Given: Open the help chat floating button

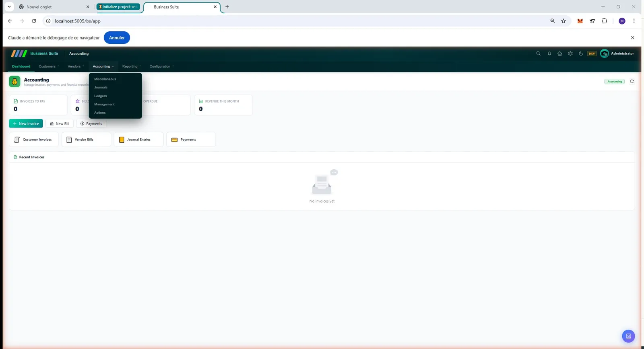Looking at the screenshot, I should click(628, 336).
